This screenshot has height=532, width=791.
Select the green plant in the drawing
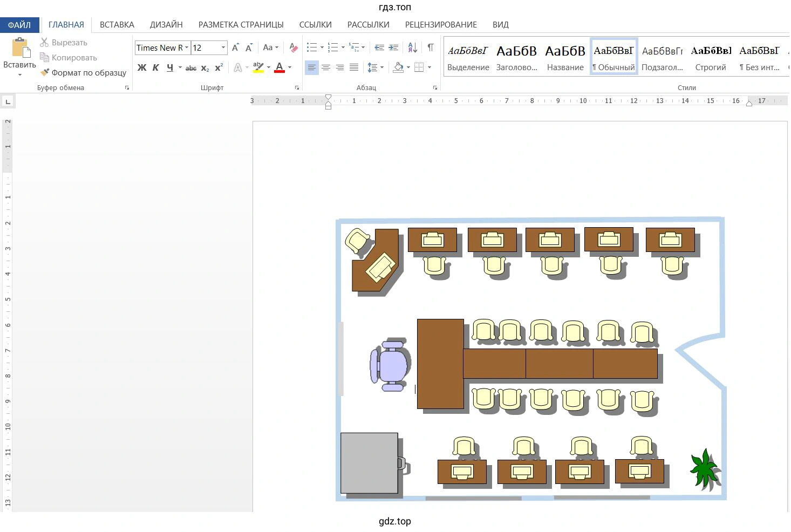coord(704,469)
